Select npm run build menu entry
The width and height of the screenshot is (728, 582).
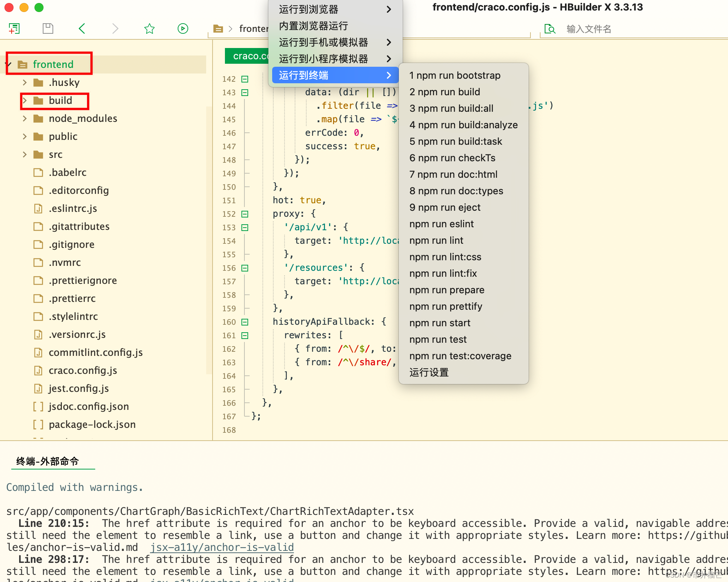point(445,92)
